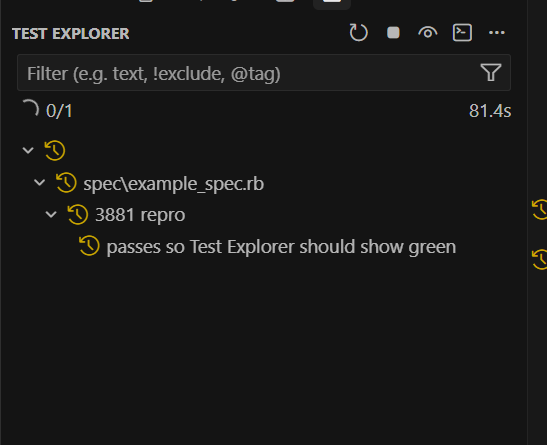Click the queued clock icon beside spec\example_spec.rb
Image resolution: width=547 pixels, height=445 pixels.
66,182
